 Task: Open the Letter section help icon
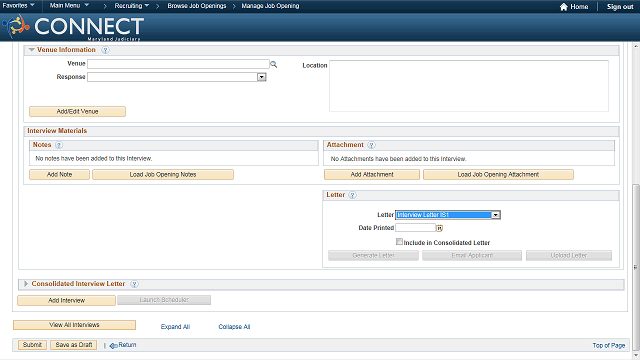(x=352, y=195)
